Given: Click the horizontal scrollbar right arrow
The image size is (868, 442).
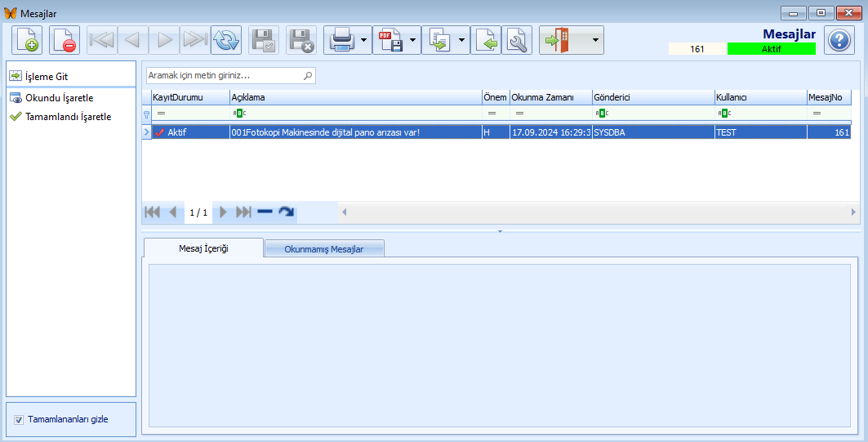Looking at the screenshot, I should (x=853, y=212).
